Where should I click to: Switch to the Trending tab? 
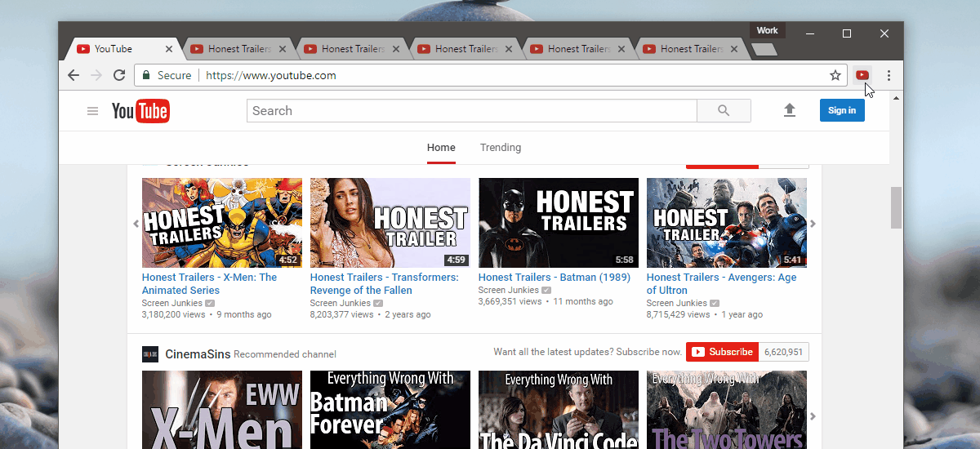[500, 148]
